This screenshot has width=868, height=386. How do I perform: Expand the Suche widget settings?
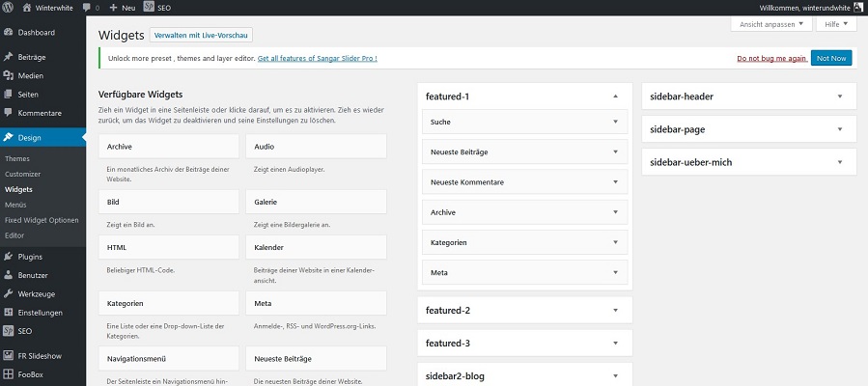615,123
